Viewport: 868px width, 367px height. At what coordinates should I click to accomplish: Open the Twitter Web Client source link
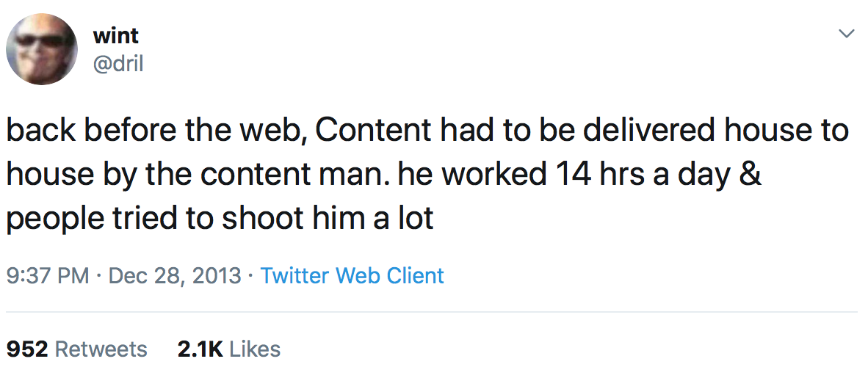[x=352, y=276]
